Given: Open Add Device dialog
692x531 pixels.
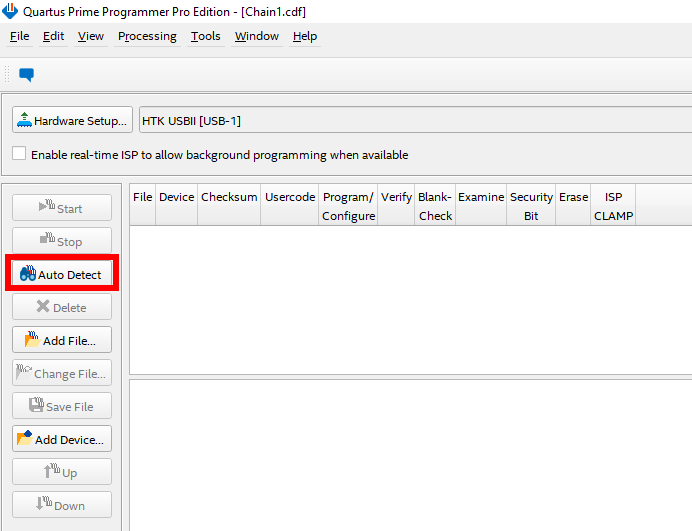Looking at the screenshot, I should tap(62, 439).
